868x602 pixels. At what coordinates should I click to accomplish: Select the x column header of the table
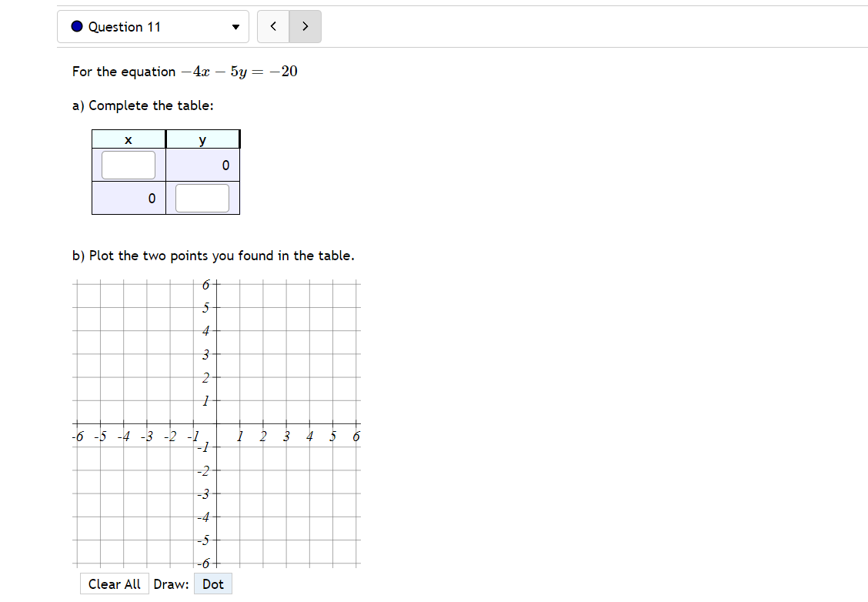click(x=128, y=139)
